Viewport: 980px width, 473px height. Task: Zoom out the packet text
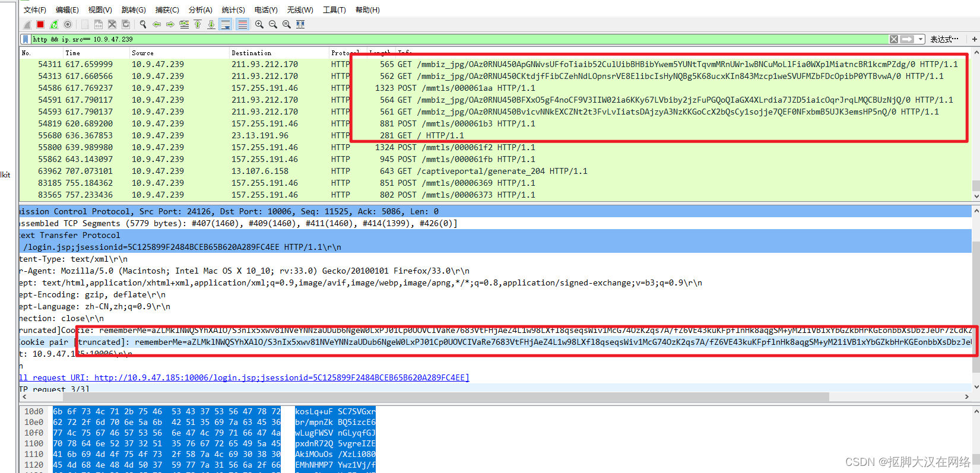pos(273,24)
